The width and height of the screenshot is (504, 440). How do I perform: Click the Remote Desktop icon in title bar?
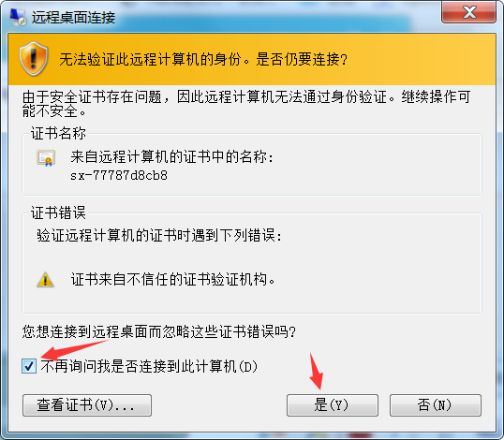click(18, 17)
